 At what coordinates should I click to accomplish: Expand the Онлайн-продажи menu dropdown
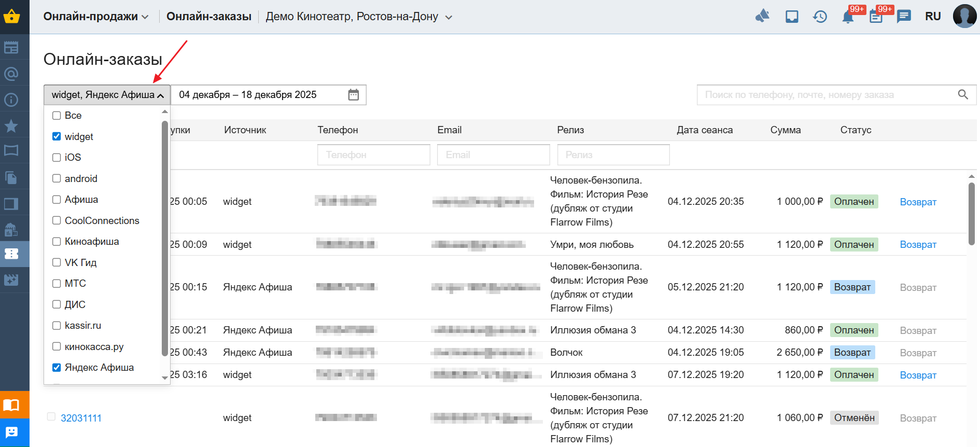click(x=96, y=17)
